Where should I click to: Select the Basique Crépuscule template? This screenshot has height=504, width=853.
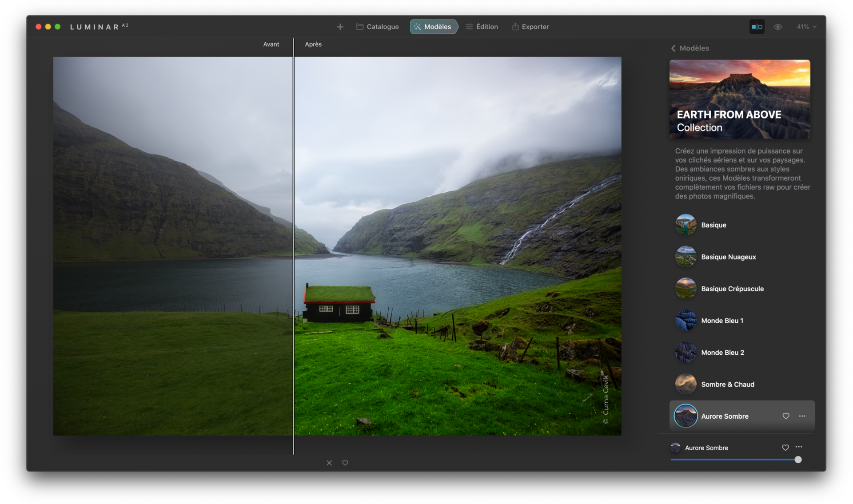click(x=732, y=289)
